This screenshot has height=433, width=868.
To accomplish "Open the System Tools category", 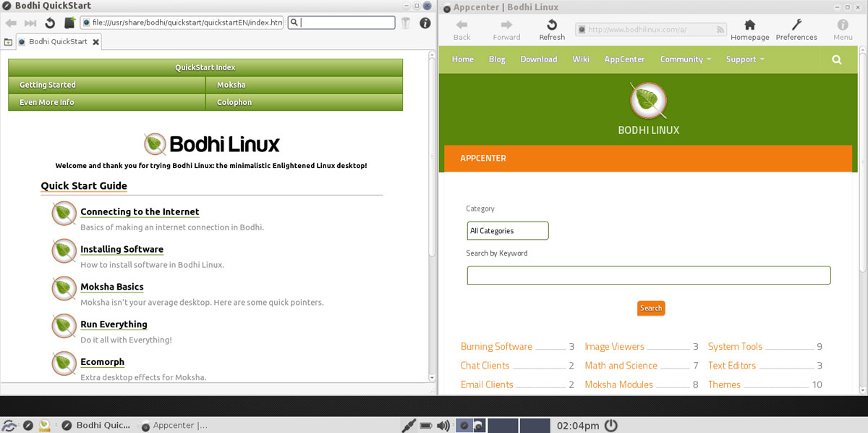I will [x=735, y=347].
